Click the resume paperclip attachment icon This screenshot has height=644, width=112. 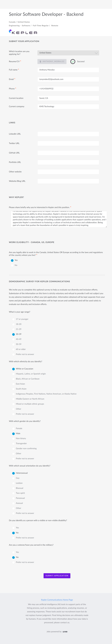40,62
